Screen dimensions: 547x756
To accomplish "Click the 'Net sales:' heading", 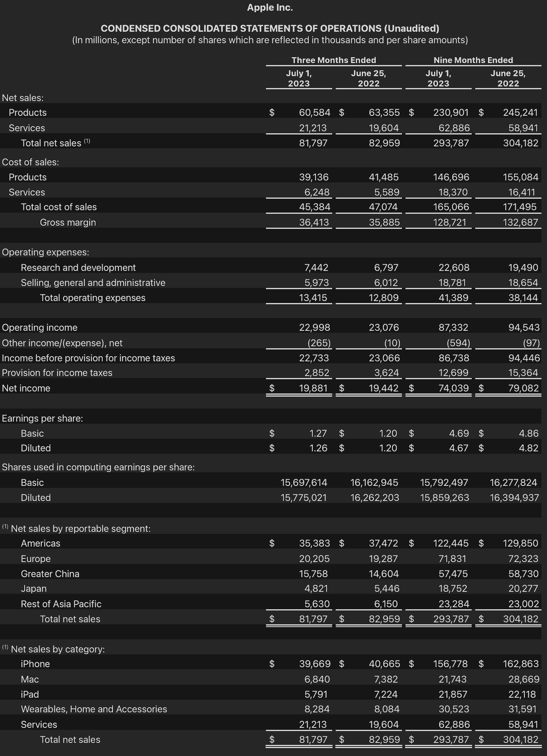I will (23, 98).
